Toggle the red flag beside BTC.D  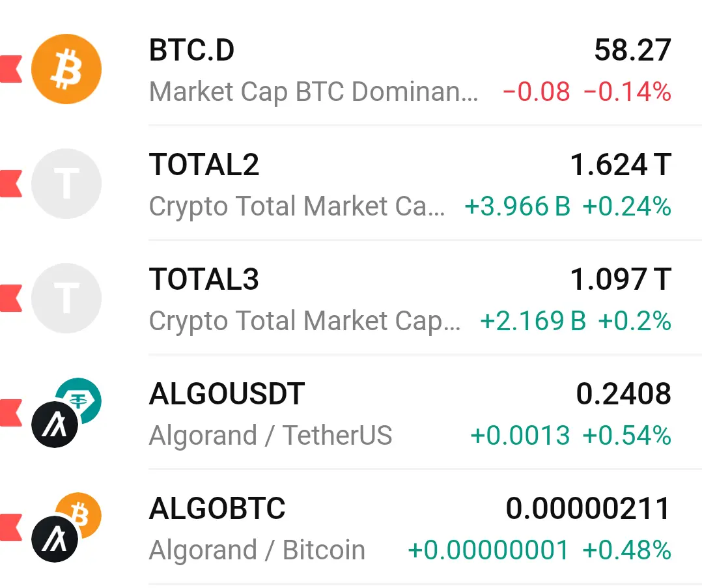pos(10,69)
